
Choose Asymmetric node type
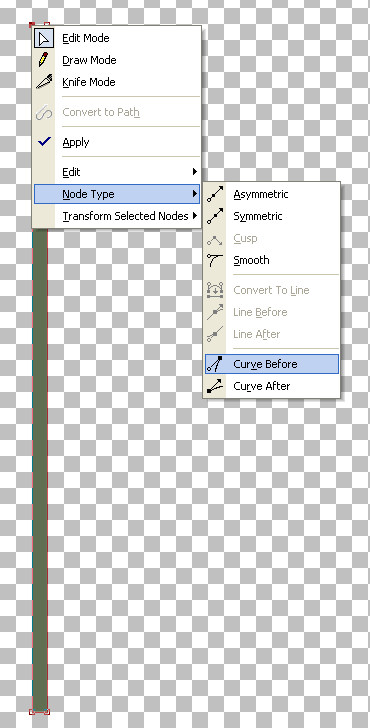tap(272, 194)
